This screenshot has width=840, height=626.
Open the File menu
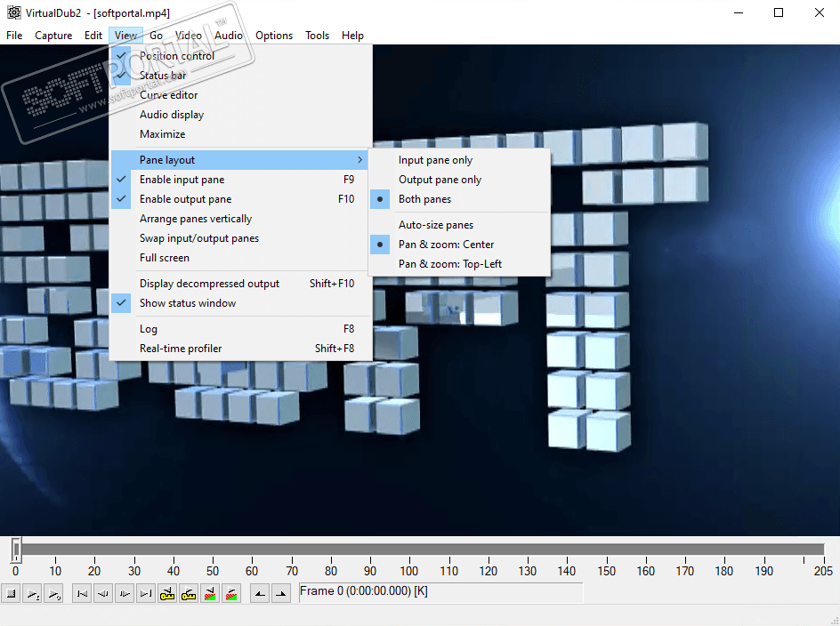click(x=14, y=36)
